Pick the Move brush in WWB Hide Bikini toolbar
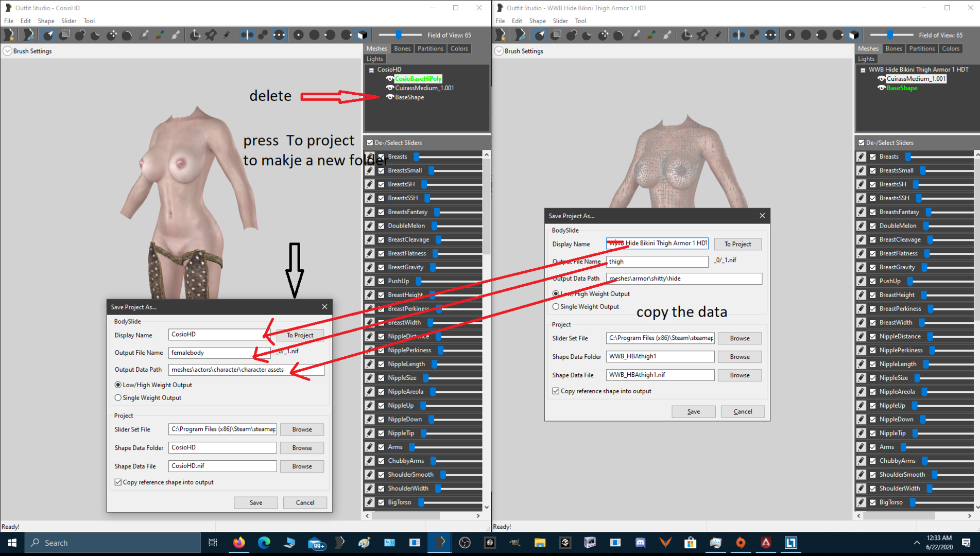This screenshot has width=980, height=556. pos(603,35)
